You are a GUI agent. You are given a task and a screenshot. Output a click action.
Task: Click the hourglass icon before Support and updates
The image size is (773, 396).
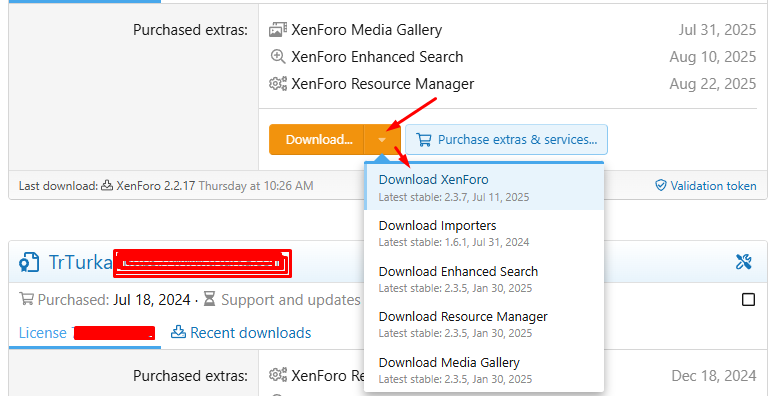tap(210, 299)
